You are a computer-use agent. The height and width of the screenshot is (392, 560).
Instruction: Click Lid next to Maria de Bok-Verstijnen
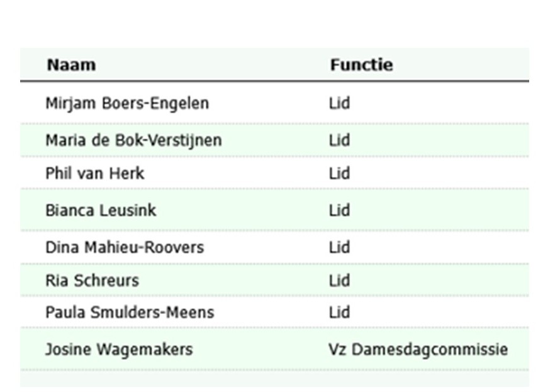339,140
